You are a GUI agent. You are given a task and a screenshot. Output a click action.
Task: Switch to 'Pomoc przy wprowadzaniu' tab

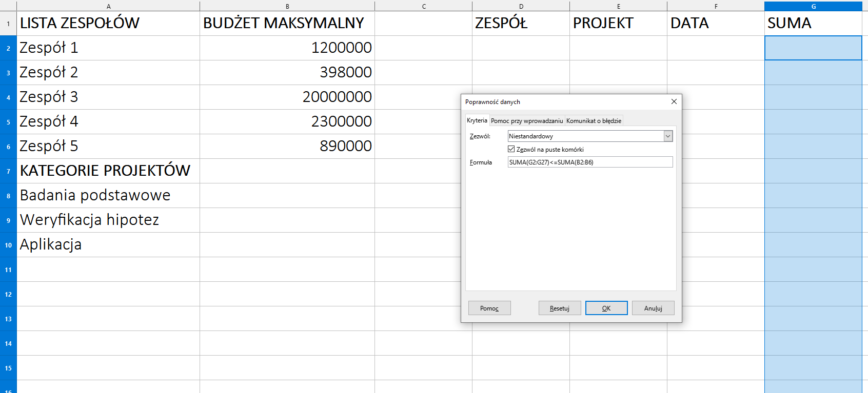point(526,121)
